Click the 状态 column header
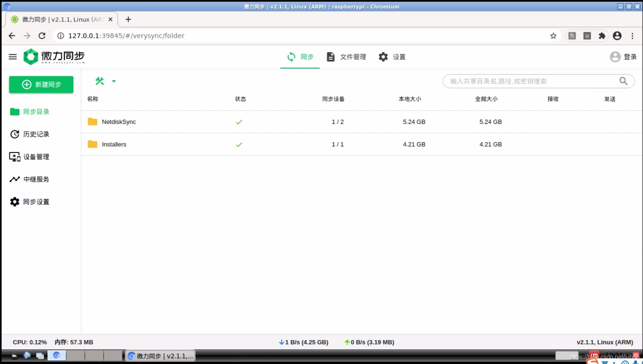643x364 pixels. (241, 99)
